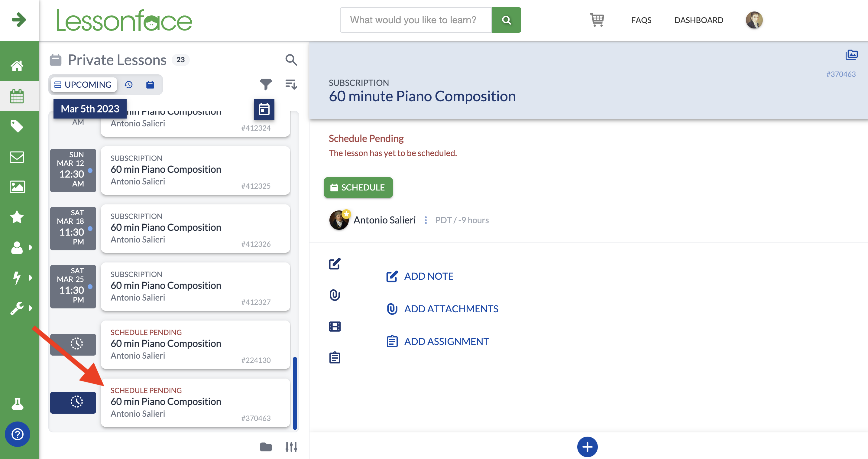Click the blue plus add button at the bottom
868x459 pixels.
click(587, 447)
